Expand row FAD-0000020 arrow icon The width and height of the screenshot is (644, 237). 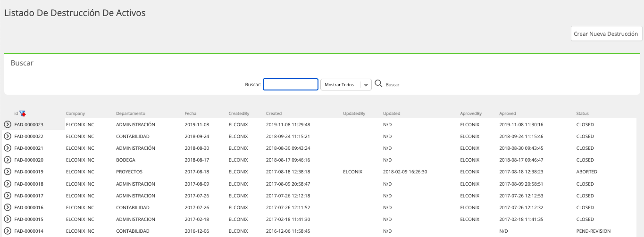pyautogui.click(x=8, y=160)
